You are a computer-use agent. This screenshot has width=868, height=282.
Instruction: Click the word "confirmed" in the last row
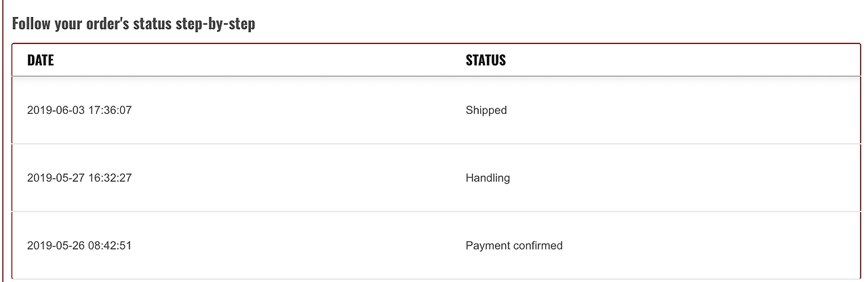coord(538,245)
